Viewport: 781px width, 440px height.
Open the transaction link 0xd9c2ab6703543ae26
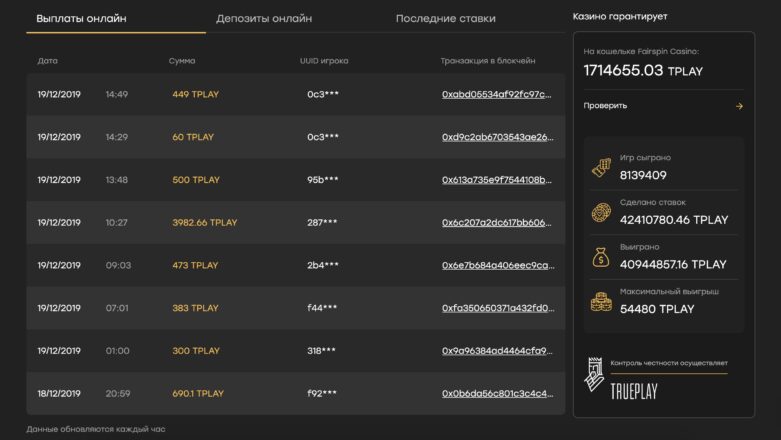pos(496,137)
